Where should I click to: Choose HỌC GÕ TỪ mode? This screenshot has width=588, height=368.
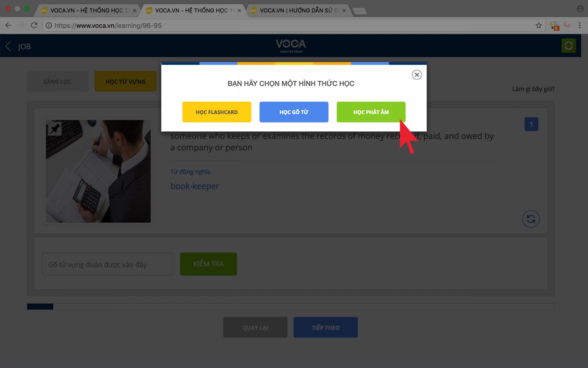(x=294, y=112)
